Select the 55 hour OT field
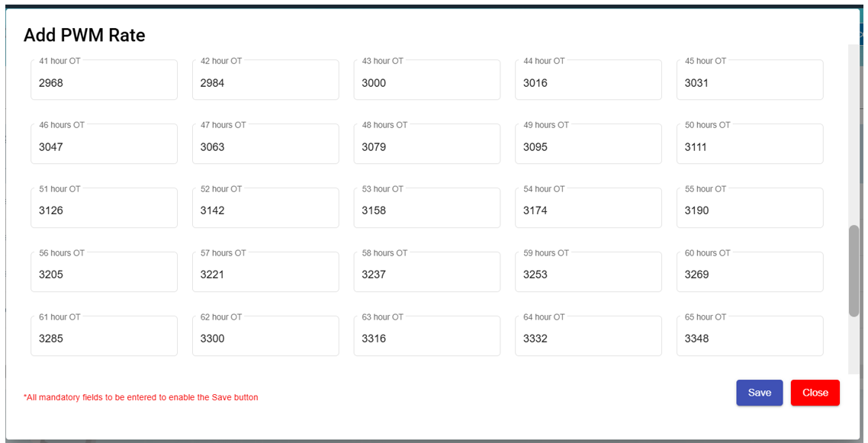Viewport: 868px width, 443px height. point(749,210)
